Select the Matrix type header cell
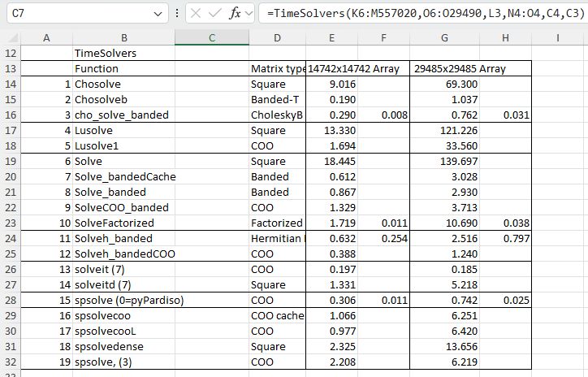The height and width of the screenshot is (377, 588). point(278,68)
